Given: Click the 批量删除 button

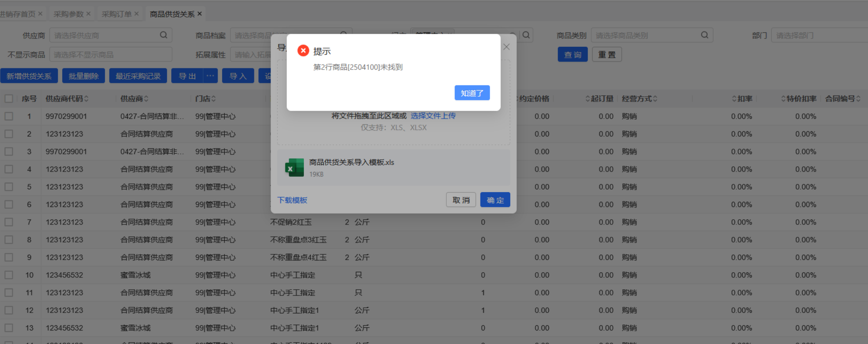Looking at the screenshot, I should point(83,76).
